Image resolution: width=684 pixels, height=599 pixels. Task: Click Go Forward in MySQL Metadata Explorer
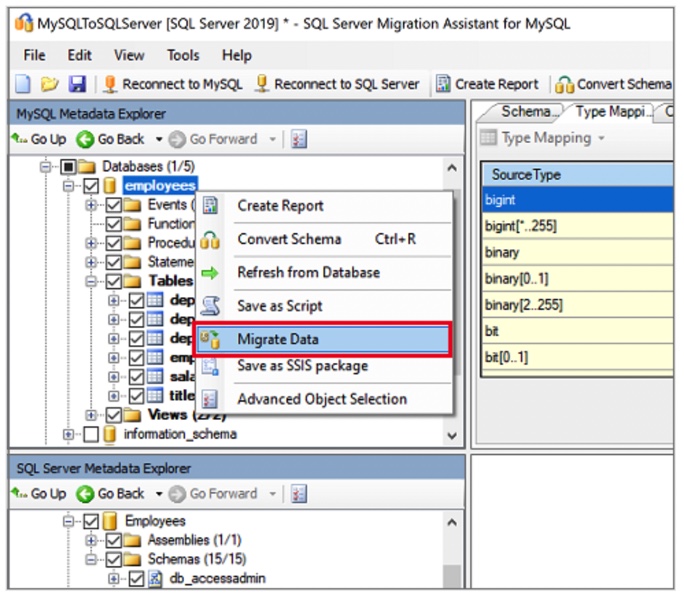click(213, 139)
